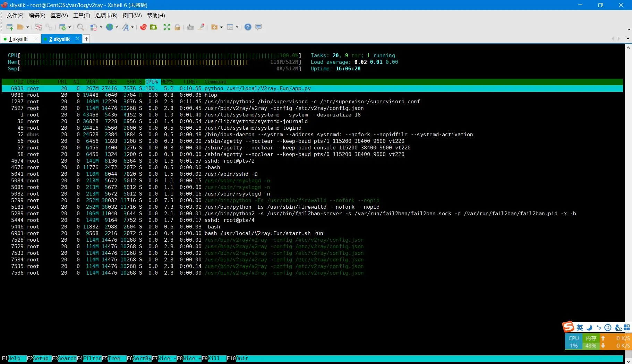Image resolution: width=632 pixels, height=364 pixels.
Task: Click F2 Setup in htop footer
Action: (x=39, y=358)
